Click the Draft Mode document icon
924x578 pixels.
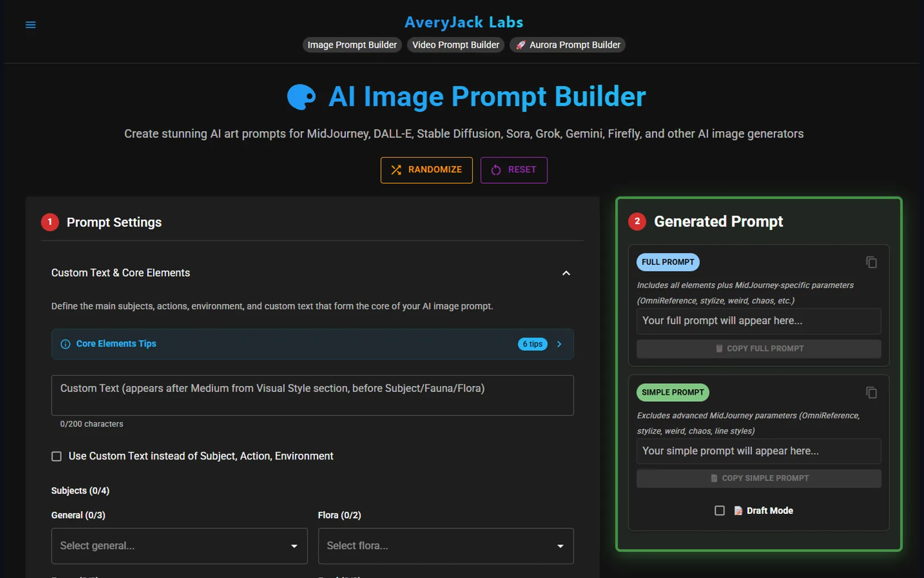[x=738, y=510]
